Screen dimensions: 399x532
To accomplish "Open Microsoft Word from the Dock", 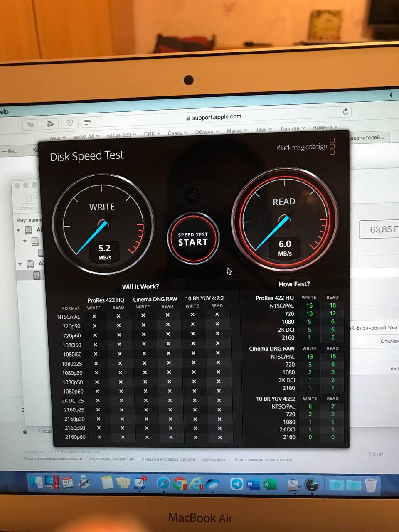I will (x=253, y=484).
